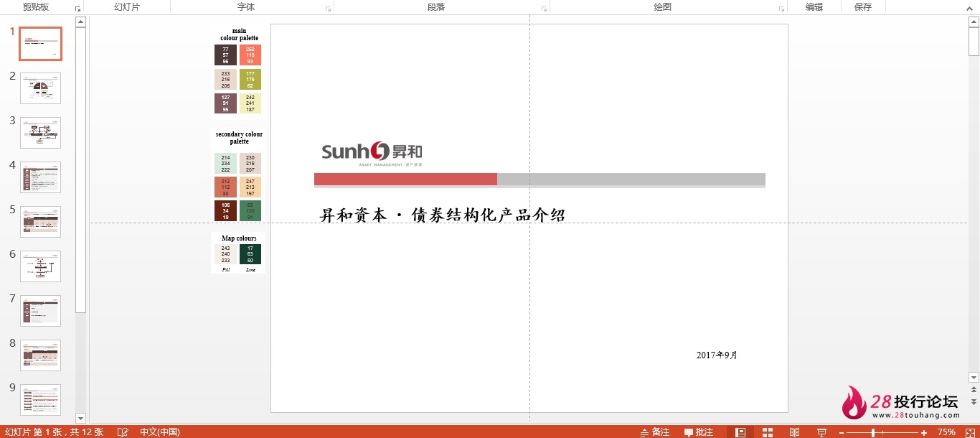Open the 字体 group dialog launcher
The image size is (980, 438).
[328, 9]
